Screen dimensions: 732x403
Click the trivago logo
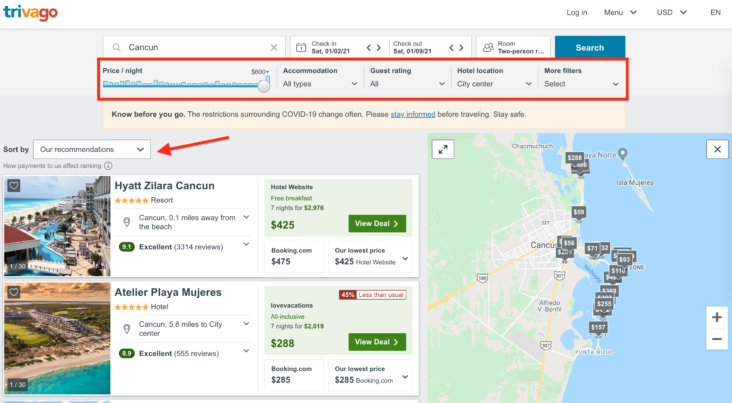tap(30, 13)
